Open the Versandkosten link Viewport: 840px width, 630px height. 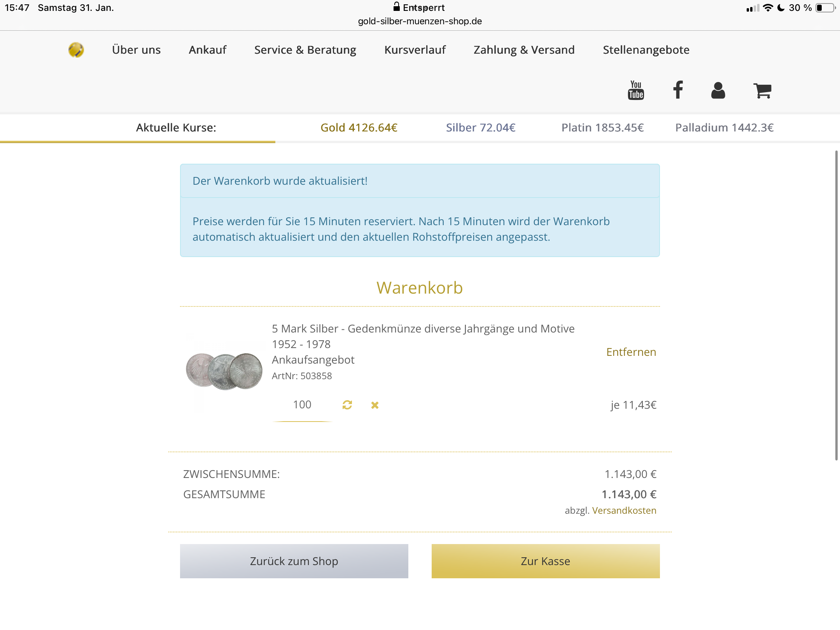click(x=624, y=511)
